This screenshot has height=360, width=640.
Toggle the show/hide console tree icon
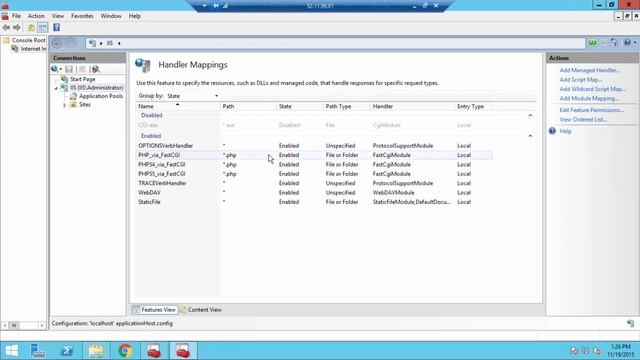tap(42, 28)
